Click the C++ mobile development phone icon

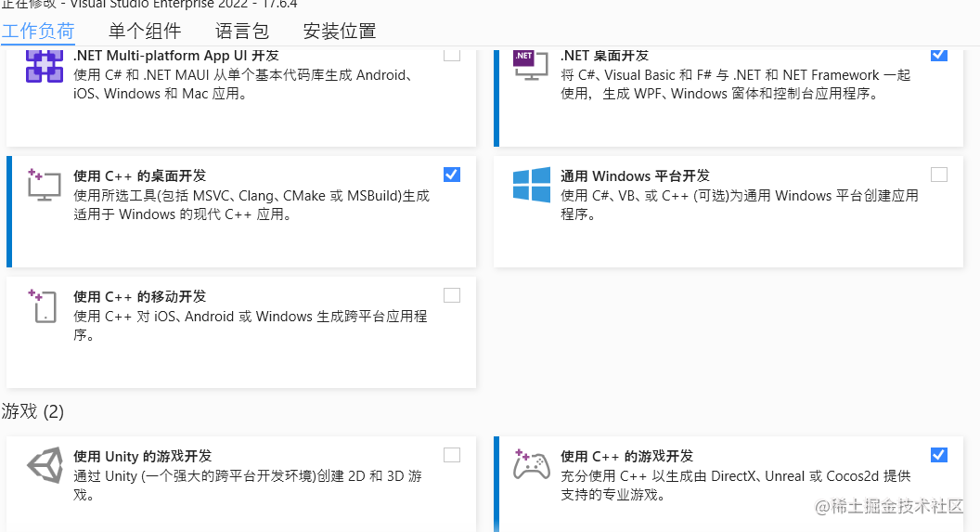coord(43,305)
